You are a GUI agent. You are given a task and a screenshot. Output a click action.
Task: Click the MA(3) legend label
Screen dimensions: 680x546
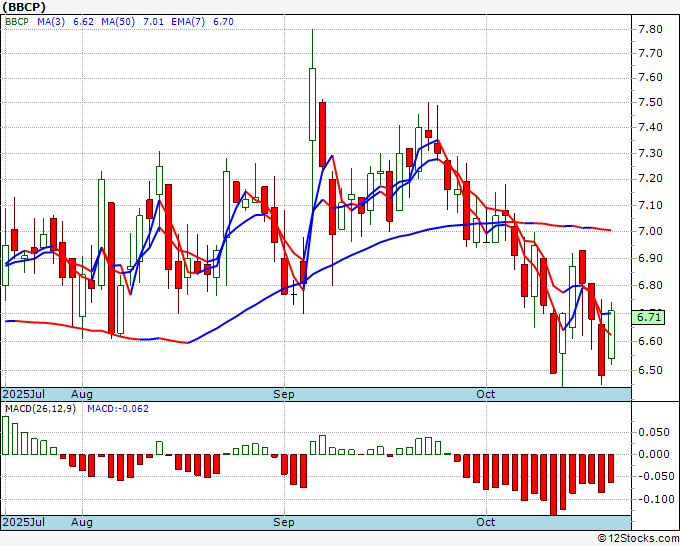coord(51,21)
